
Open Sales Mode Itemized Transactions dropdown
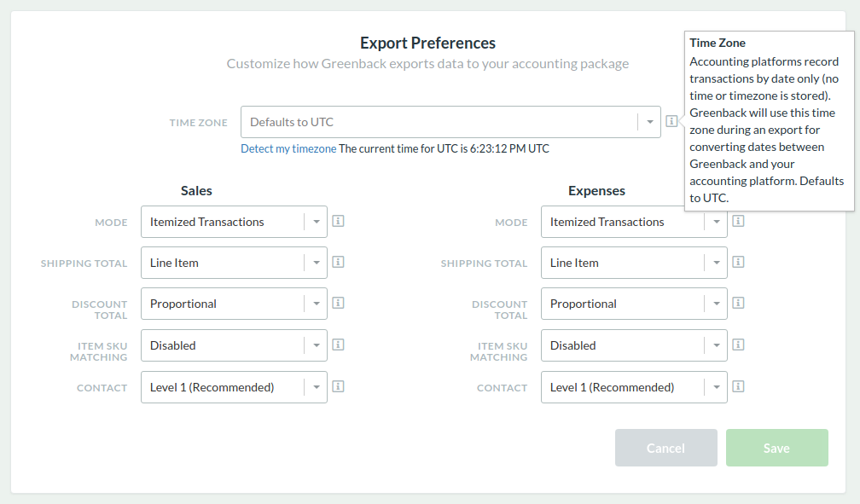pos(234,222)
